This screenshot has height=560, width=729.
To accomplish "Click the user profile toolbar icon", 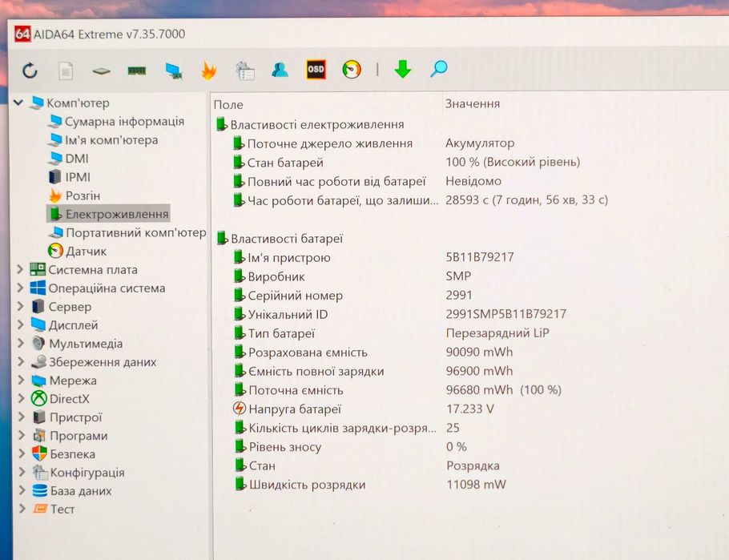I will [280, 70].
